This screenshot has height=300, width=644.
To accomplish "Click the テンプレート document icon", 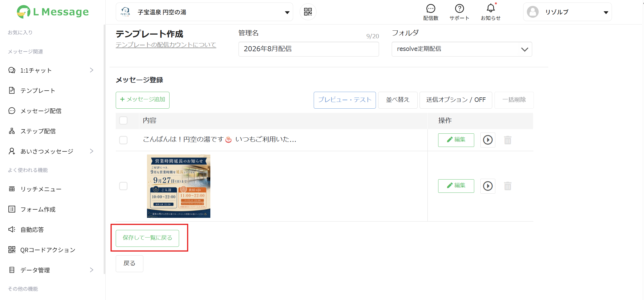I will click(12, 90).
